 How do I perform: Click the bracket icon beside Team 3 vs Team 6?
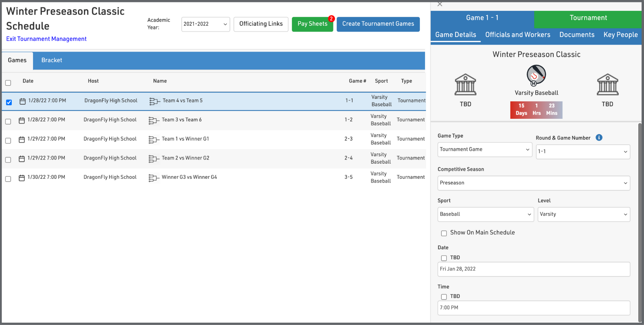tap(154, 120)
